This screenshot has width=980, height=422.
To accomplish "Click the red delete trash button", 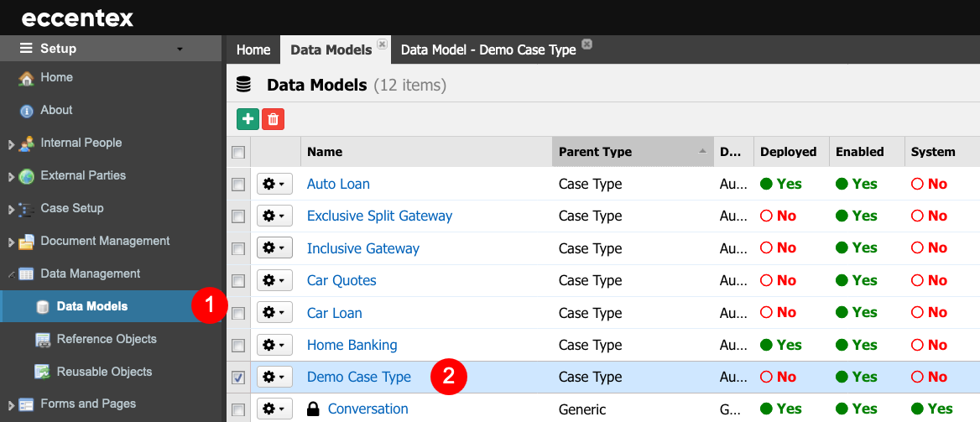I will pos(274,119).
